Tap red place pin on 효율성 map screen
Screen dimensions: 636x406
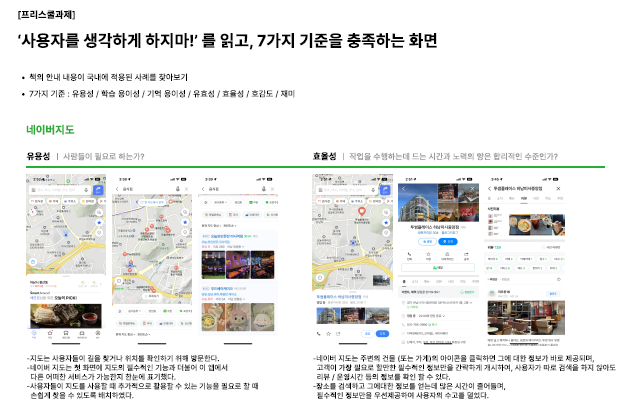362,211
